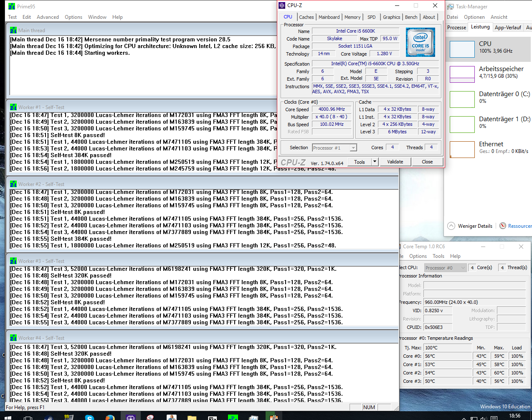Click the CPU-Z title bar icon
Image resolution: width=532 pixels, height=420 pixels.
(x=282, y=5)
